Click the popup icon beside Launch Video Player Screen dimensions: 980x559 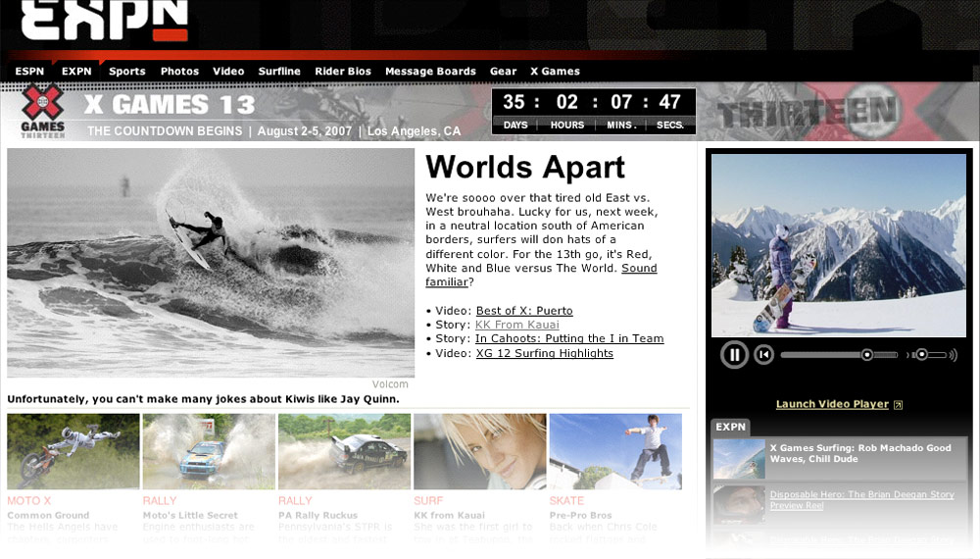point(898,405)
